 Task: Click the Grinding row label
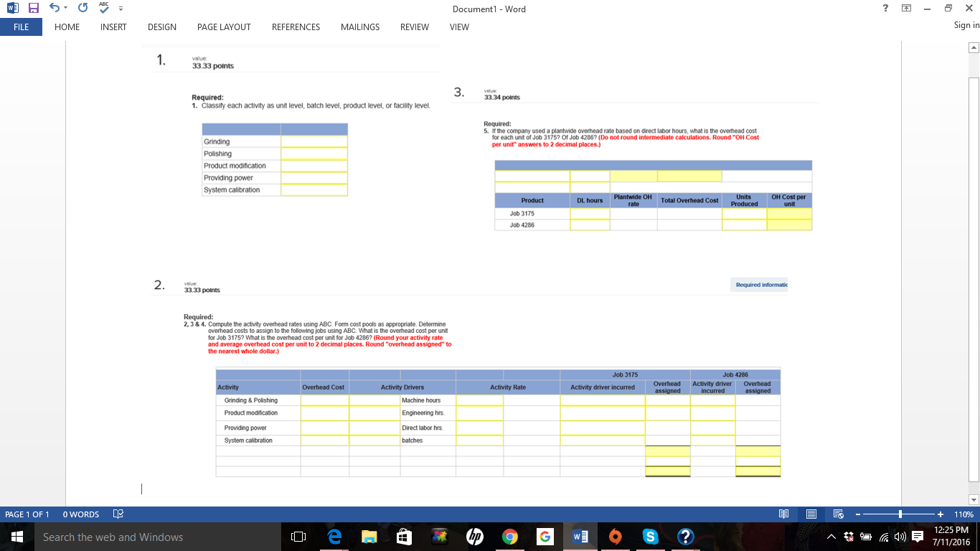(217, 141)
